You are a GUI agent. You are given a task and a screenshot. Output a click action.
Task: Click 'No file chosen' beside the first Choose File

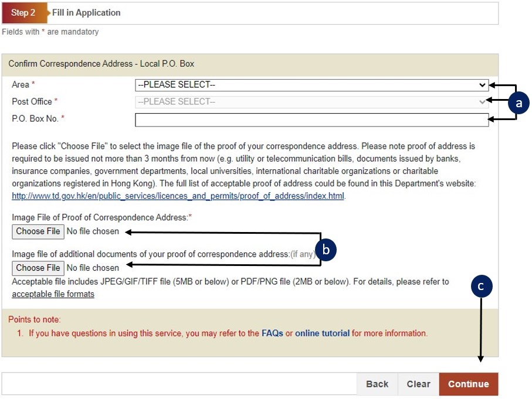point(93,231)
